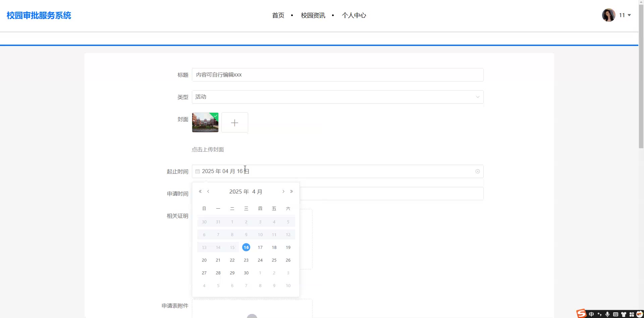Click the plus icon to upload cover
Image resolution: width=644 pixels, height=318 pixels.
click(x=234, y=123)
